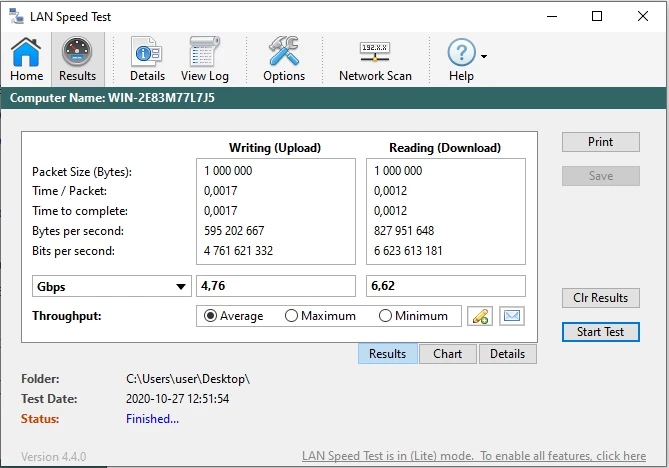Image resolution: width=669 pixels, height=468 pixels.
Task: Minimize the LAN Speed Test window
Action: click(552, 17)
